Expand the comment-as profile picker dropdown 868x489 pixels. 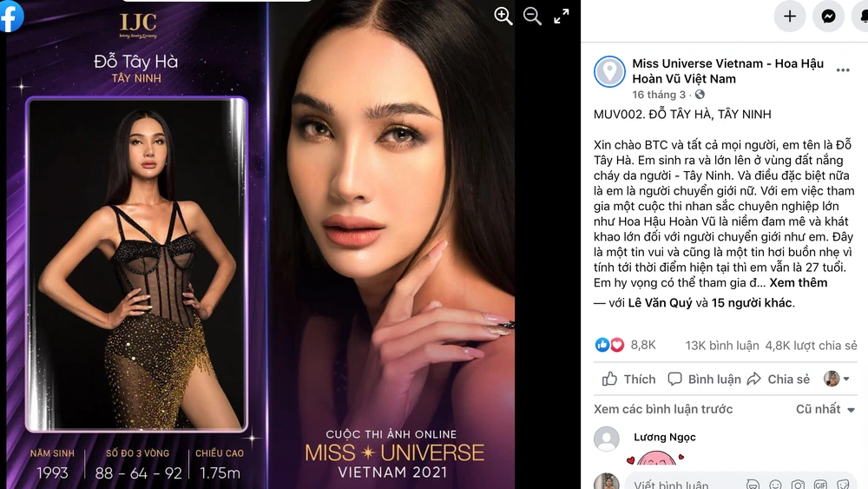(x=837, y=379)
